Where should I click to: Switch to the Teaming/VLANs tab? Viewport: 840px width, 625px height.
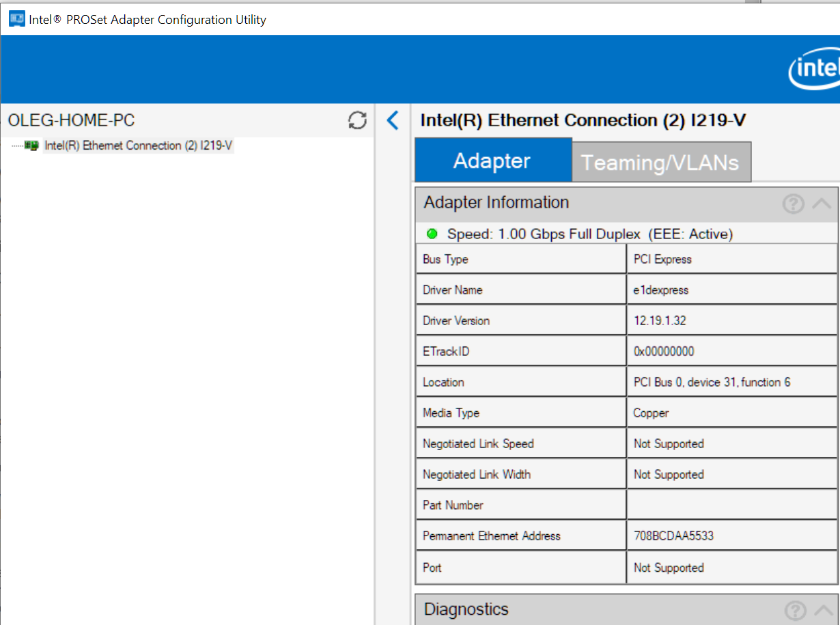click(x=660, y=163)
